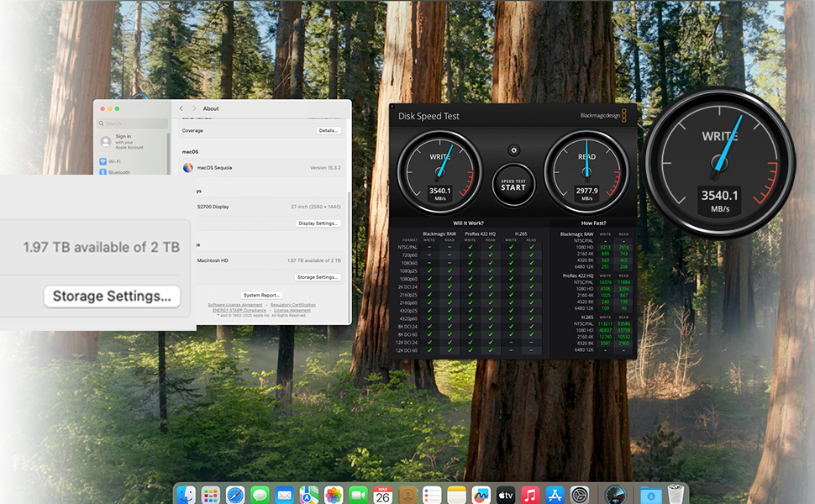Open the Trash in the dock
This screenshot has height=504, width=815.
click(x=676, y=495)
